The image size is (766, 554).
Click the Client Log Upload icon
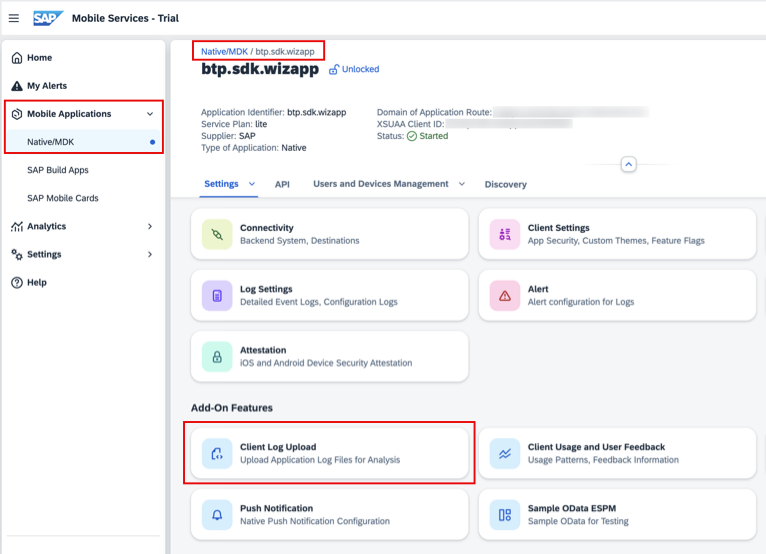(217, 454)
